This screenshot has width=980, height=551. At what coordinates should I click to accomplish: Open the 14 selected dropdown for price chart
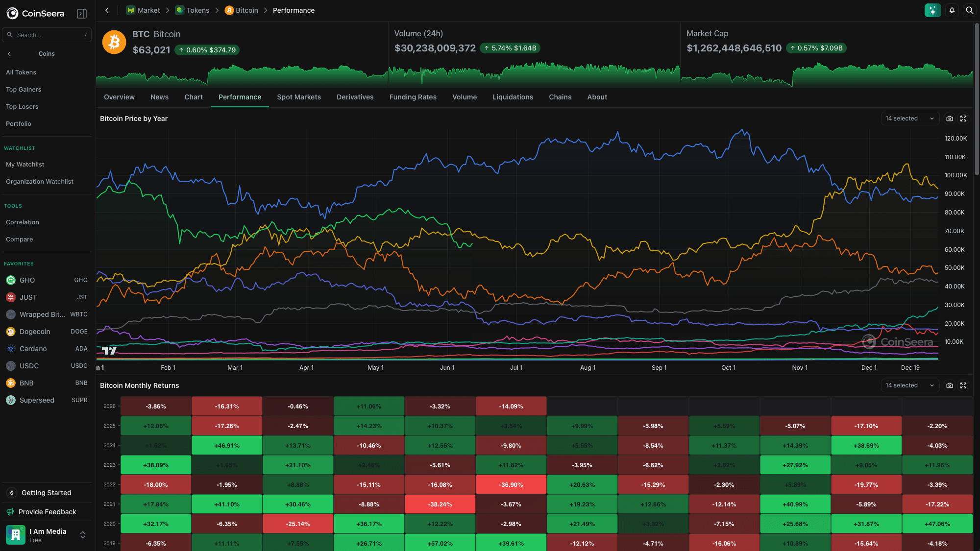coord(909,119)
